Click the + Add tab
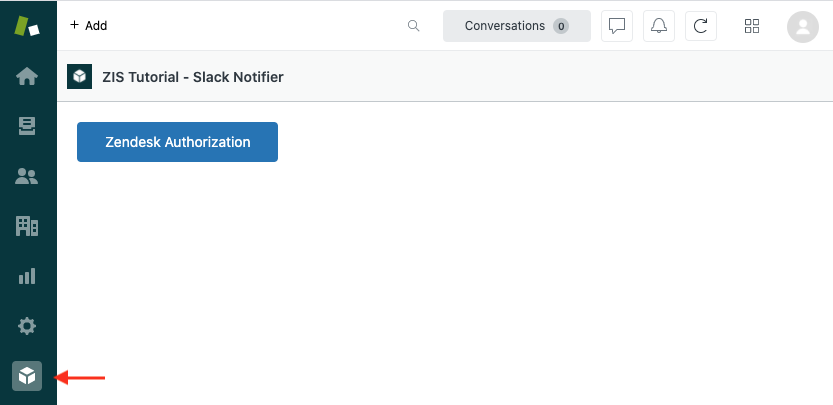Image resolution: width=833 pixels, height=405 pixels. (89, 25)
